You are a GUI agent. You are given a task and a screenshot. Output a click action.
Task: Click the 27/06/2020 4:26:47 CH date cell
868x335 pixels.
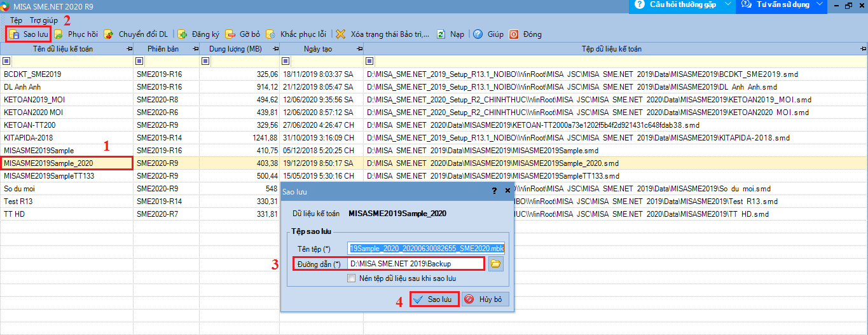click(x=322, y=125)
